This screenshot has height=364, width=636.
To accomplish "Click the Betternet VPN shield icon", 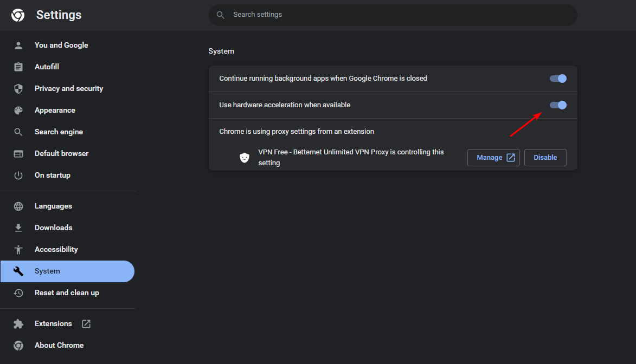I will pyautogui.click(x=245, y=158).
